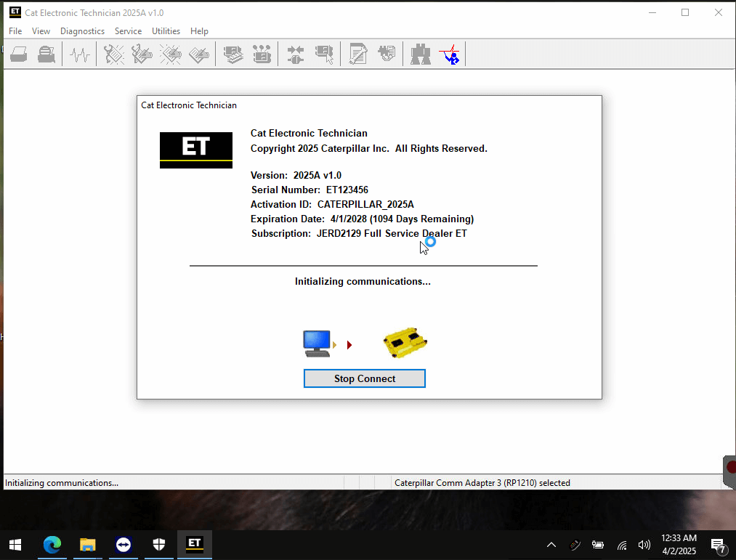Click the yellow ECM module image

click(x=405, y=343)
